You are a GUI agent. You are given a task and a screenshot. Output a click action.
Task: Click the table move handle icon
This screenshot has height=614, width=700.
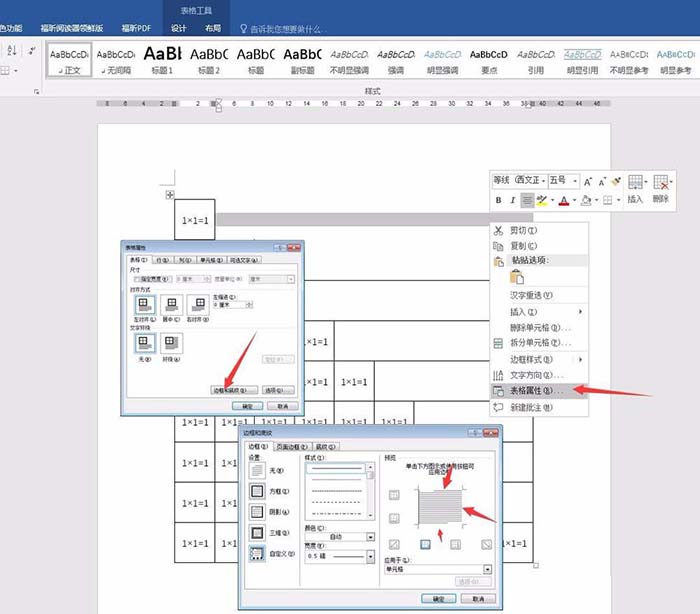[170, 194]
